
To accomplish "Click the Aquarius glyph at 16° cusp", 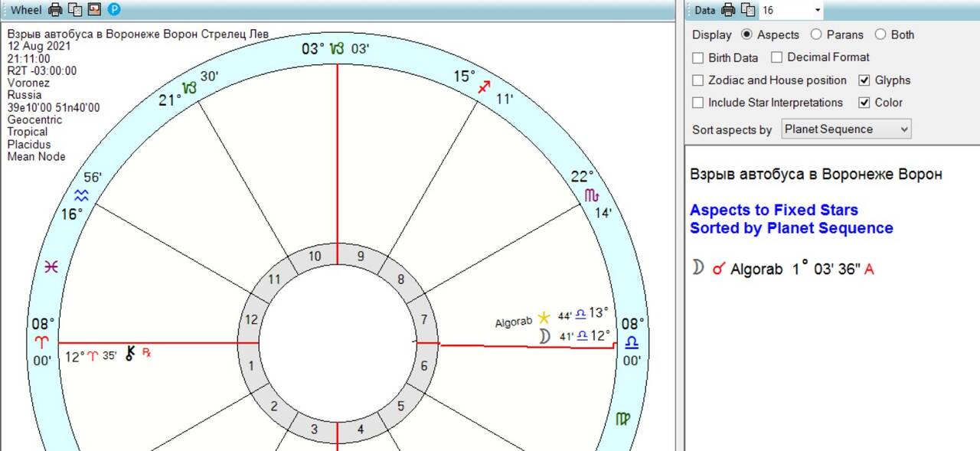I will point(80,195).
